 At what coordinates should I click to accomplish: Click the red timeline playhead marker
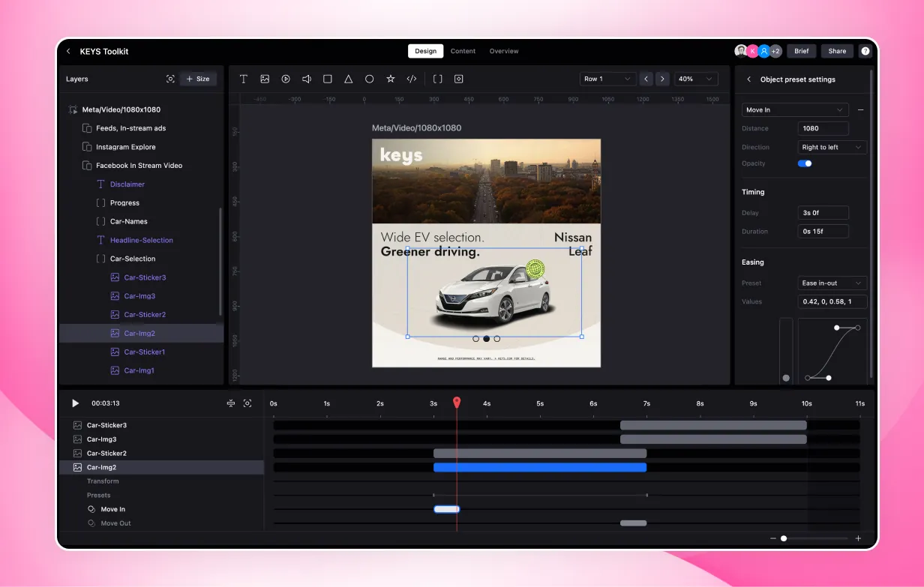457,403
